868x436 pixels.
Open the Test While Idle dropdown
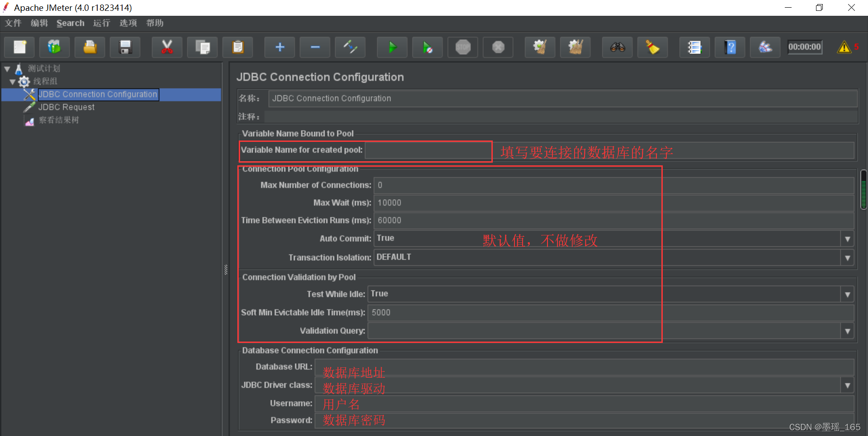click(x=848, y=295)
